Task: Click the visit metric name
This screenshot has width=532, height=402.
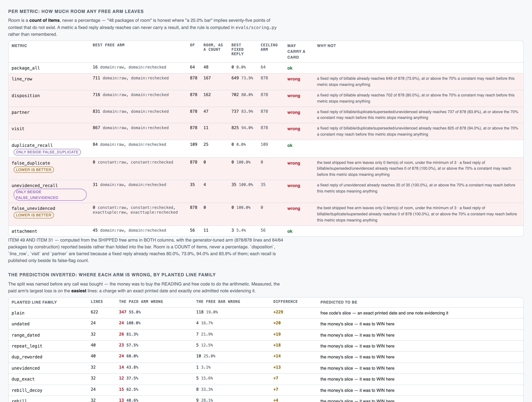Action: 18,129
